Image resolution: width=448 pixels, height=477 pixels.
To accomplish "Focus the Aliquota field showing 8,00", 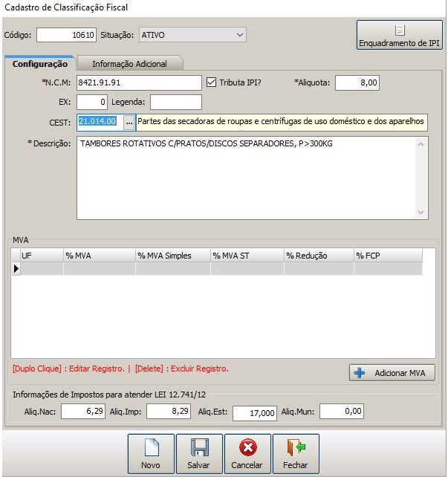I will (357, 82).
